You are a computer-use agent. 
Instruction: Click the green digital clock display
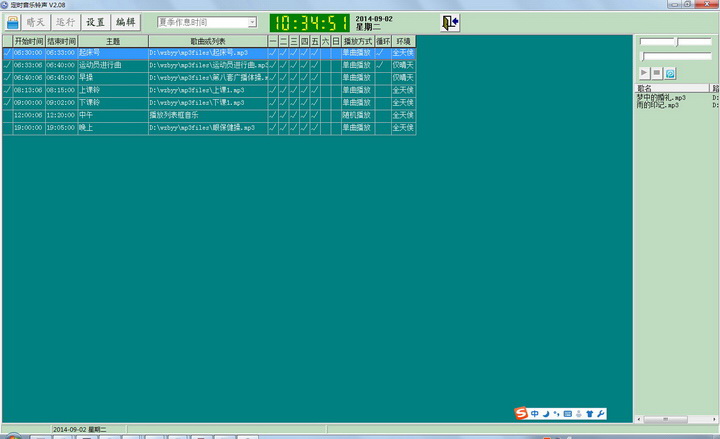coord(309,23)
